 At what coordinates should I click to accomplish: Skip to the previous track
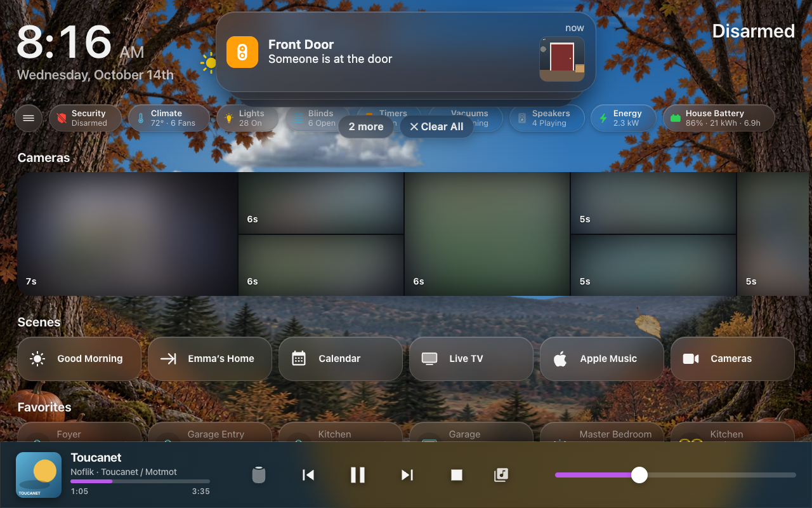(308, 475)
